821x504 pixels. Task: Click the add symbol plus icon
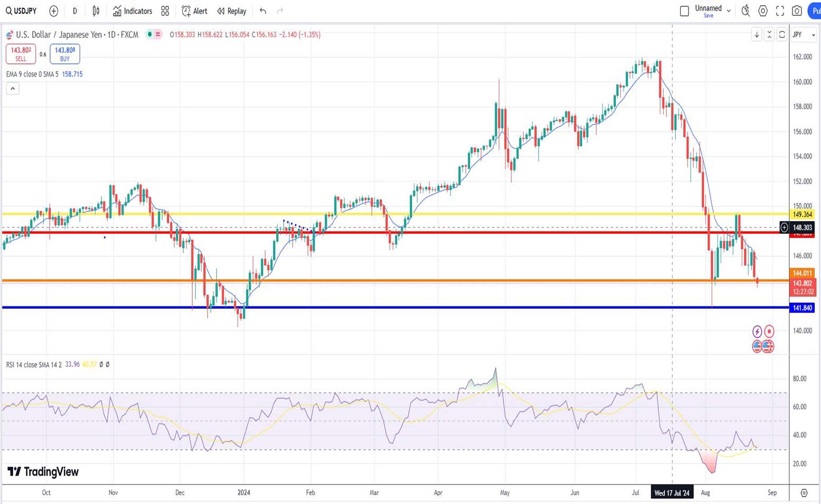coord(53,11)
